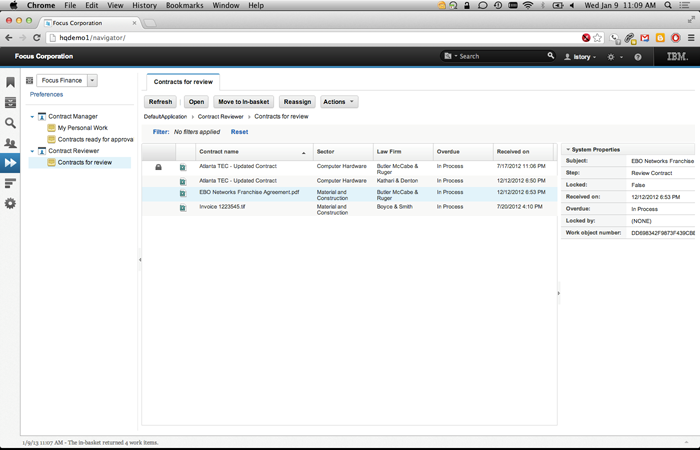This screenshot has width=700, height=450.
Task: Open the Admin gear icon in left sidebar
Action: pos(10,204)
